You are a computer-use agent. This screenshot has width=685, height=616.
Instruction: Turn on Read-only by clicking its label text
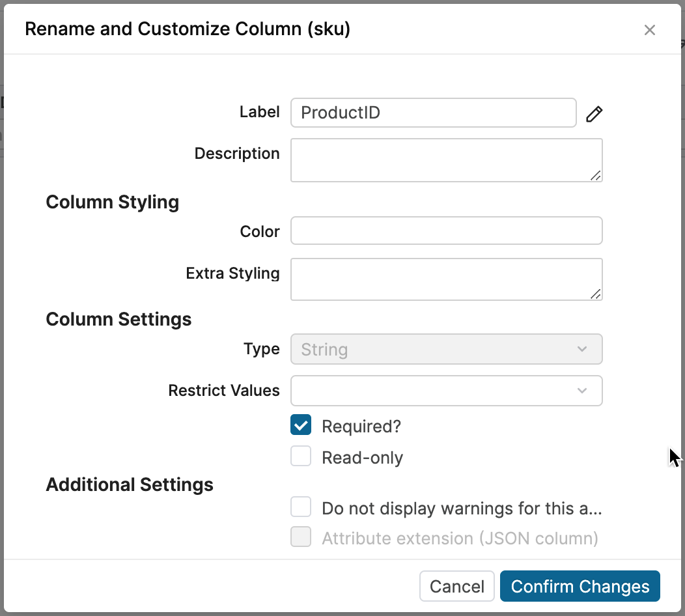[362, 457]
